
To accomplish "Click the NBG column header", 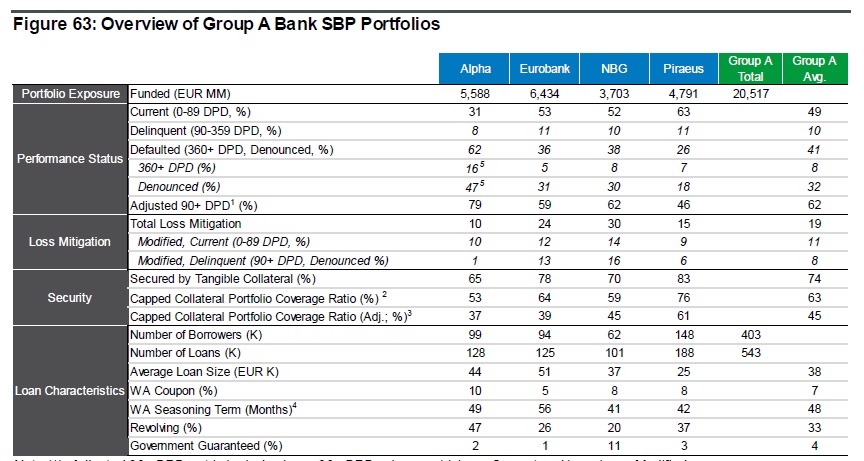I will coord(615,69).
